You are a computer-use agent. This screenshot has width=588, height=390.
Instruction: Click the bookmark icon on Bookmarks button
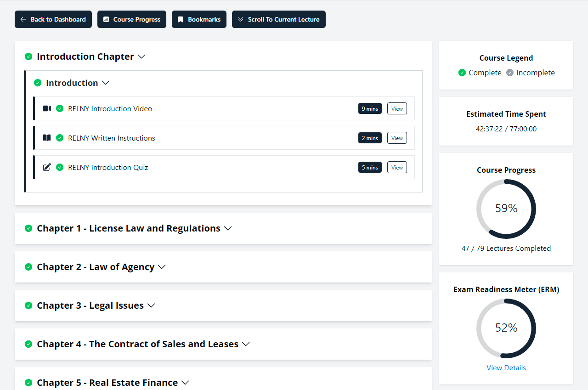pos(181,19)
